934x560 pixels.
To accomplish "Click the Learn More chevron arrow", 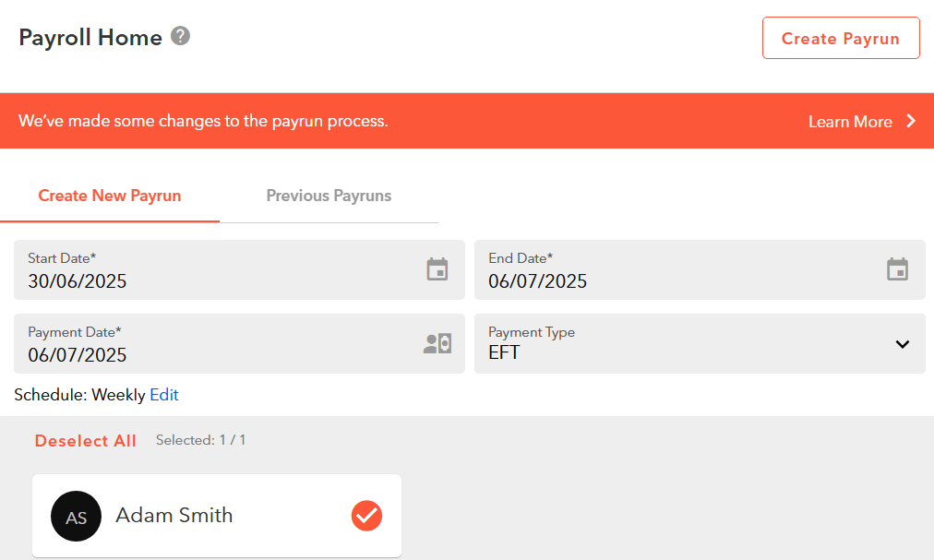I will (x=911, y=121).
